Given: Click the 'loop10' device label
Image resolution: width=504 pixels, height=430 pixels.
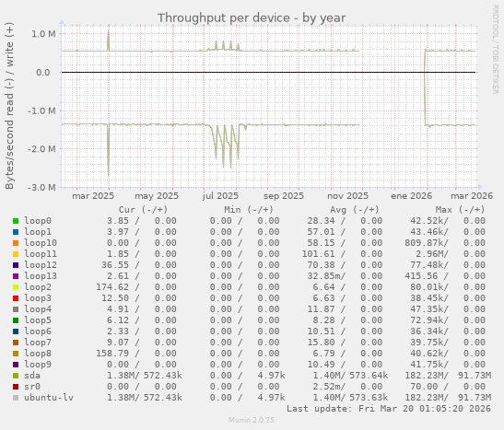Looking at the screenshot, I should point(41,243).
